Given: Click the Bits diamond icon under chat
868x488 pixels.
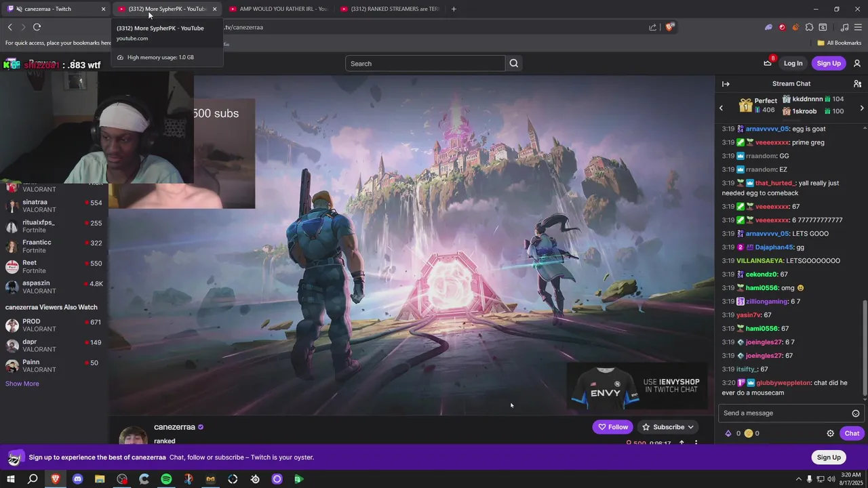Looking at the screenshot, I should [728, 433].
